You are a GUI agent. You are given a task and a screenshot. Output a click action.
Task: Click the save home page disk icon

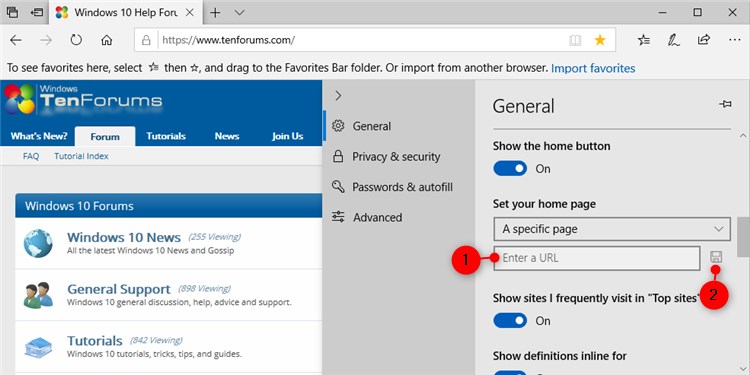click(x=716, y=257)
